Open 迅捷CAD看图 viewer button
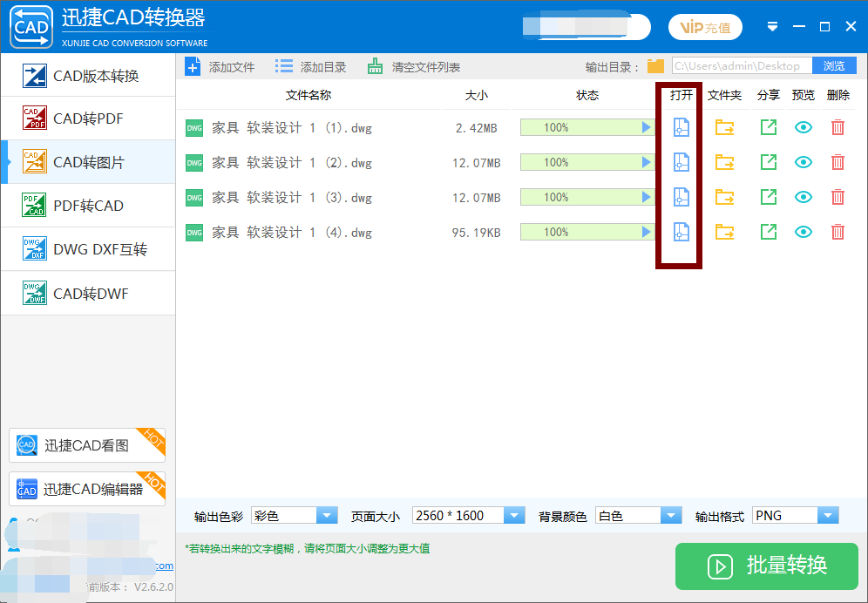 click(87, 445)
